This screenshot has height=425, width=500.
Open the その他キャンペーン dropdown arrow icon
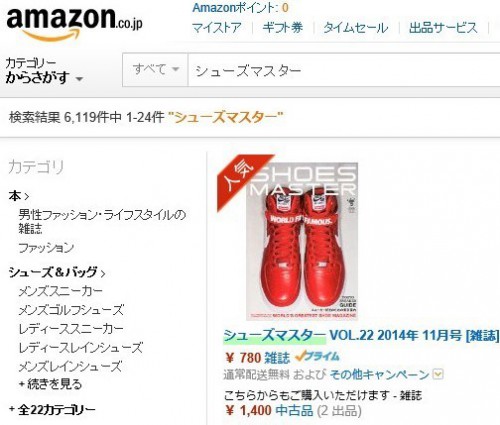[x=438, y=374]
